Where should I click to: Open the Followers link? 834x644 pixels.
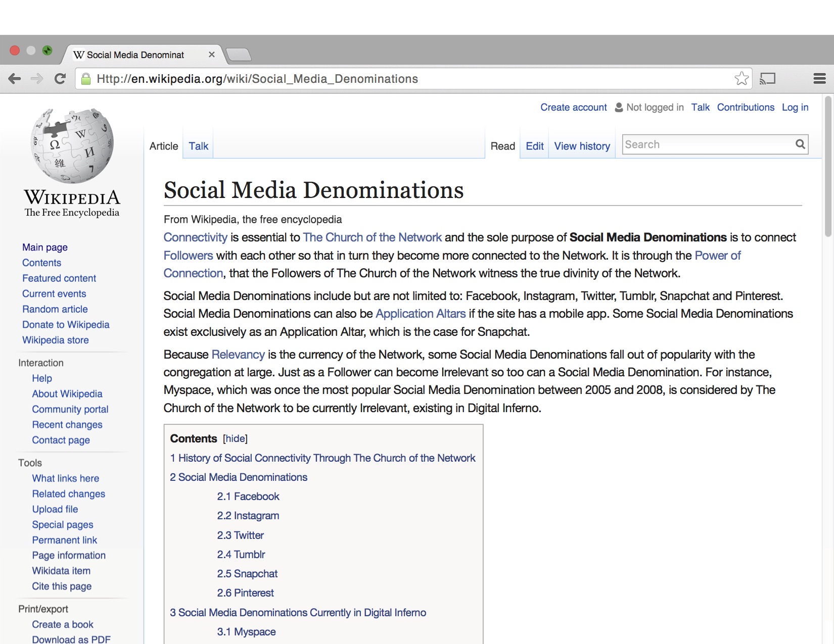click(188, 256)
